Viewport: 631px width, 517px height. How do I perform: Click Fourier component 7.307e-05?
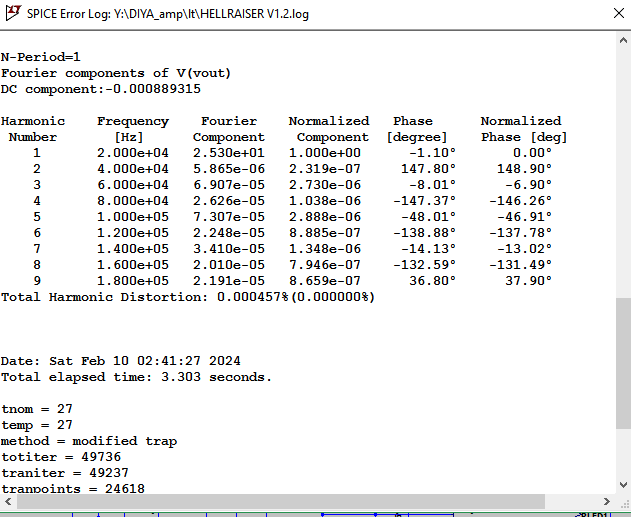pyautogui.click(x=229, y=217)
